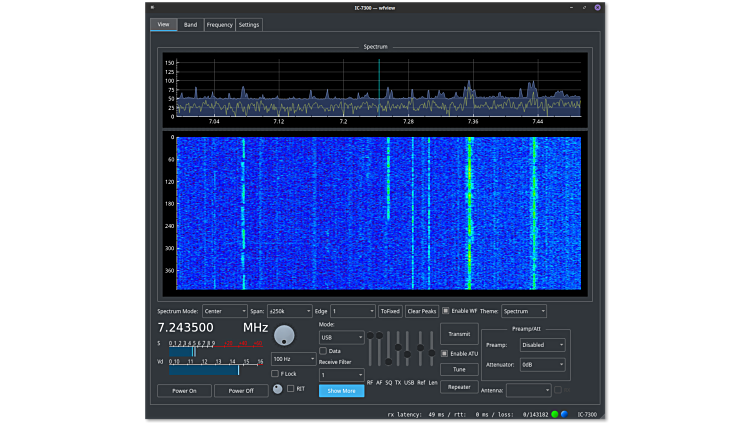
Task: Open the Mode USB dropdown
Action: click(341, 337)
